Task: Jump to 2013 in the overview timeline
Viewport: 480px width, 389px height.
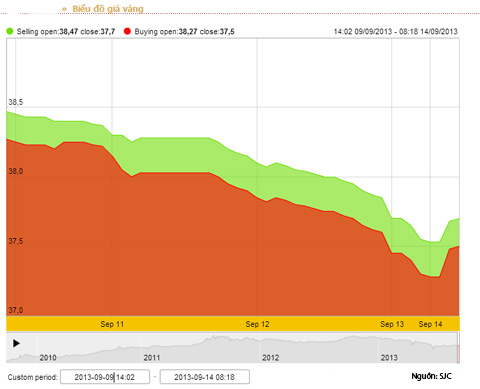Action: pos(389,358)
